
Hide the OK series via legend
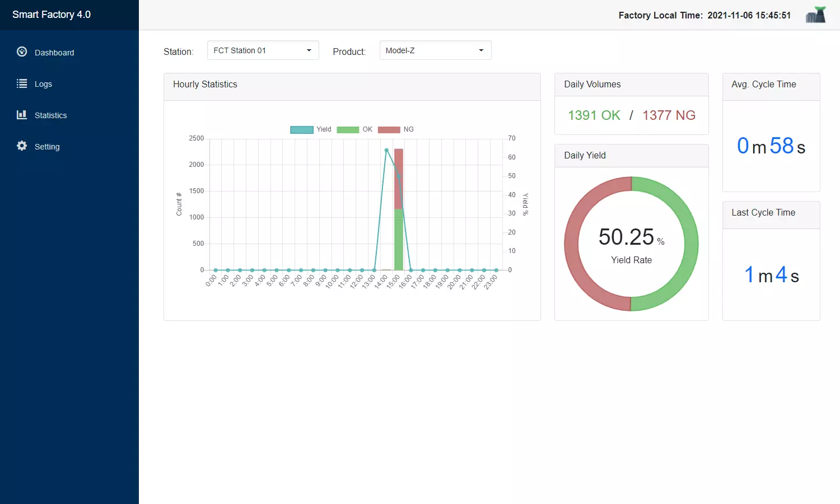(354, 129)
